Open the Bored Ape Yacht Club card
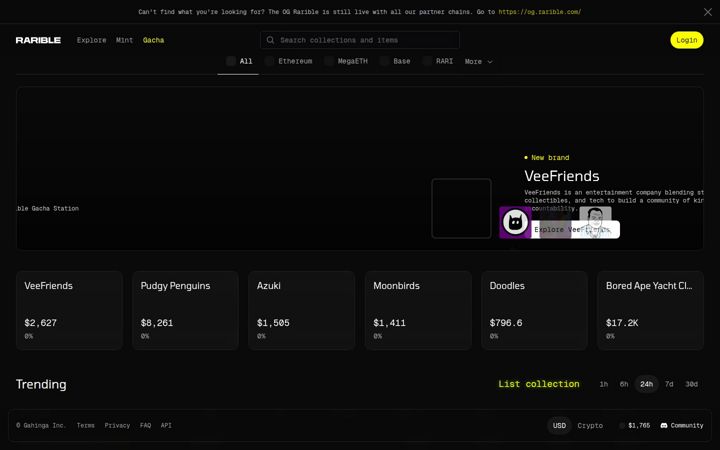This screenshot has width=720, height=450. point(651,310)
